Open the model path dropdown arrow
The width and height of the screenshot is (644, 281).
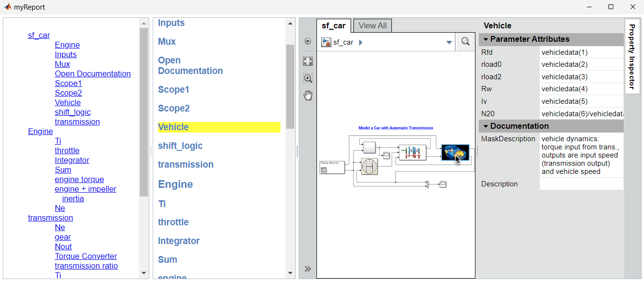(x=449, y=42)
